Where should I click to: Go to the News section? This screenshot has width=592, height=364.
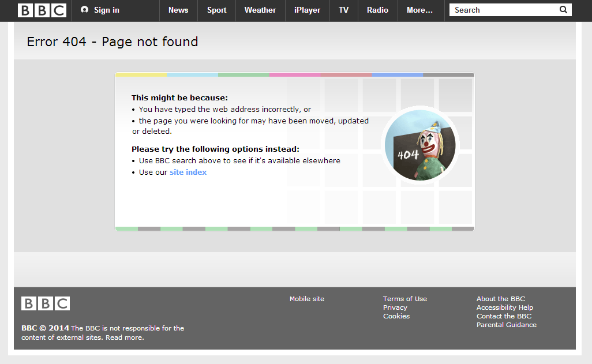point(178,10)
